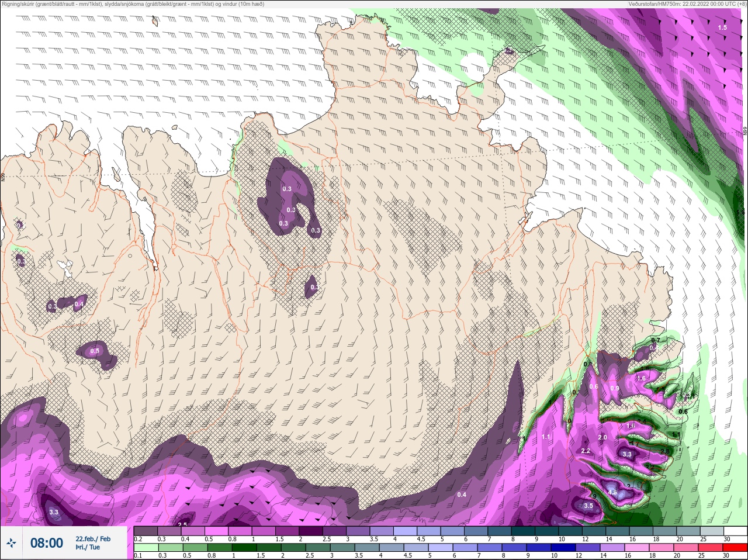748x560 pixels.
Task: Click the 0.7 precipitation value on the map
Action: 656,340
